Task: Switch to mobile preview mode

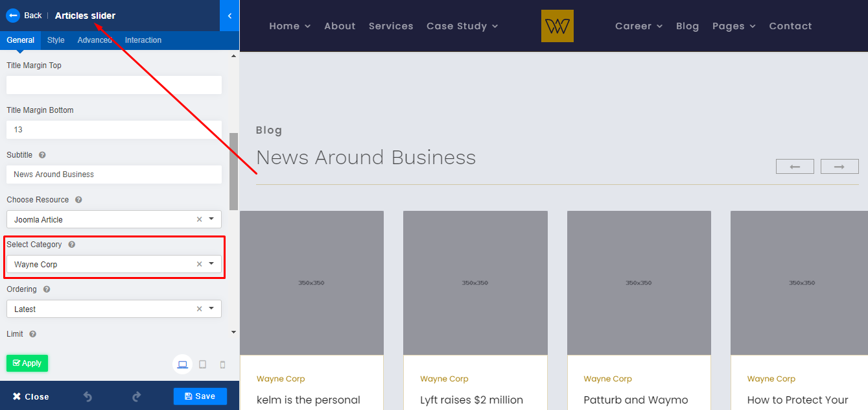Action: click(222, 365)
